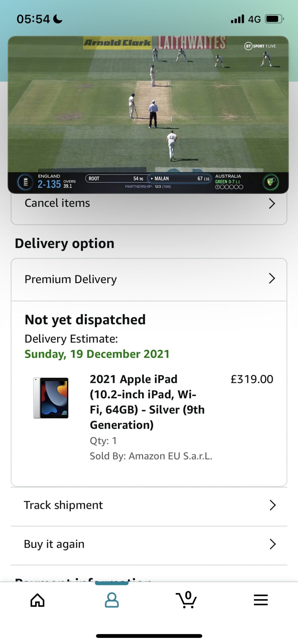Tap the Premium Delivery label
The image size is (298, 644).
pyautogui.click(x=71, y=279)
